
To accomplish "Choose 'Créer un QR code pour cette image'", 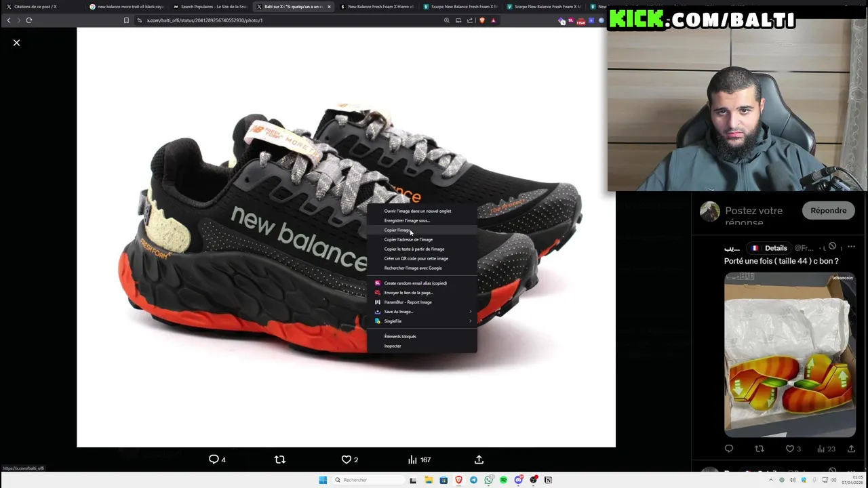I will (422, 258).
